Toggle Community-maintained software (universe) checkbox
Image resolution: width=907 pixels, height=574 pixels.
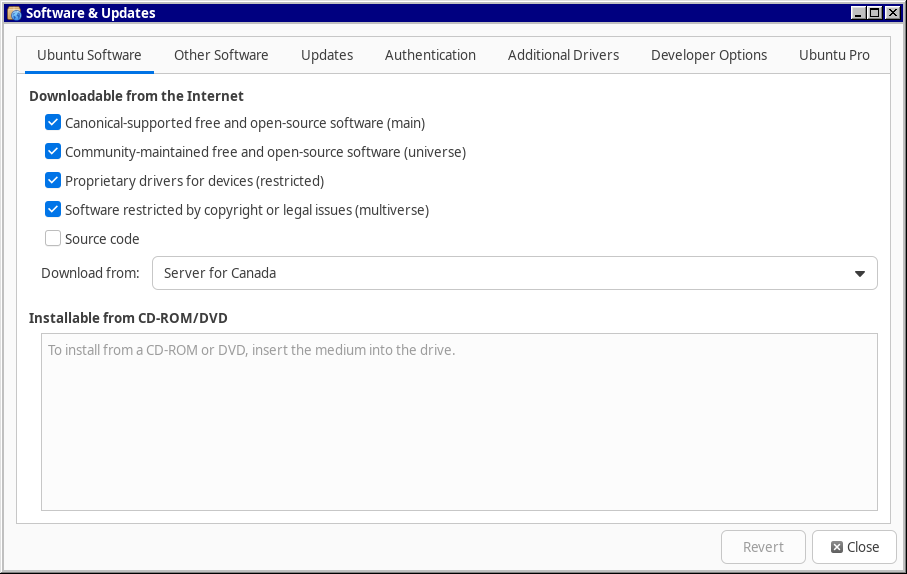tap(53, 152)
